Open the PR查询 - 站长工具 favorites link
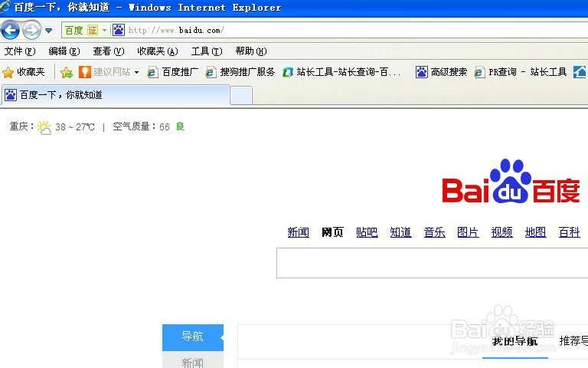The width and height of the screenshot is (588, 368). tap(521, 72)
